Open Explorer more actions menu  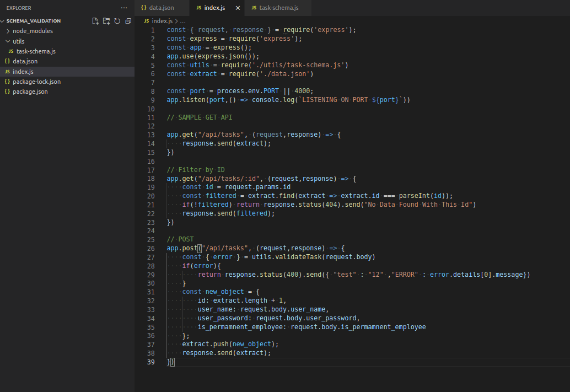point(123,7)
